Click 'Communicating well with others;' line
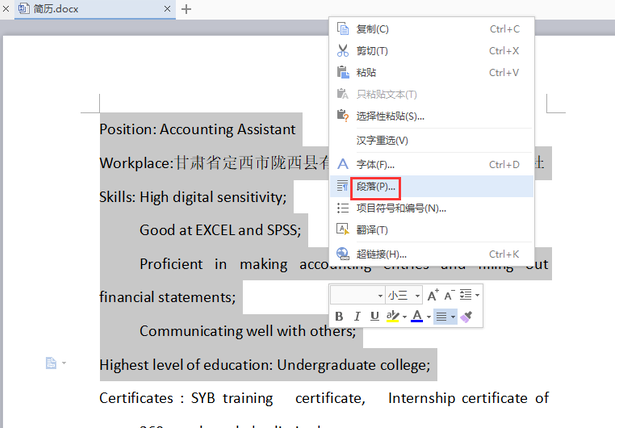This screenshot has width=619, height=440. click(248, 331)
